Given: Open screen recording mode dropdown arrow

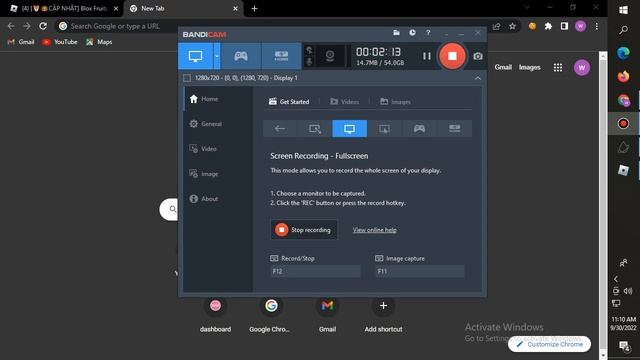Looking at the screenshot, I should point(217,56).
